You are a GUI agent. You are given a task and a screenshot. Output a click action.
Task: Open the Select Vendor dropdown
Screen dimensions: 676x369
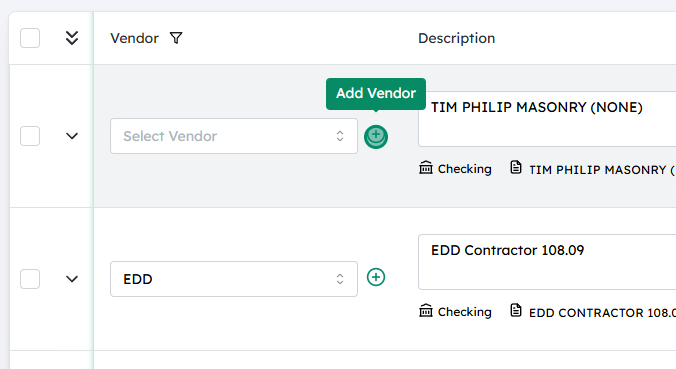pyautogui.click(x=234, y=136)
